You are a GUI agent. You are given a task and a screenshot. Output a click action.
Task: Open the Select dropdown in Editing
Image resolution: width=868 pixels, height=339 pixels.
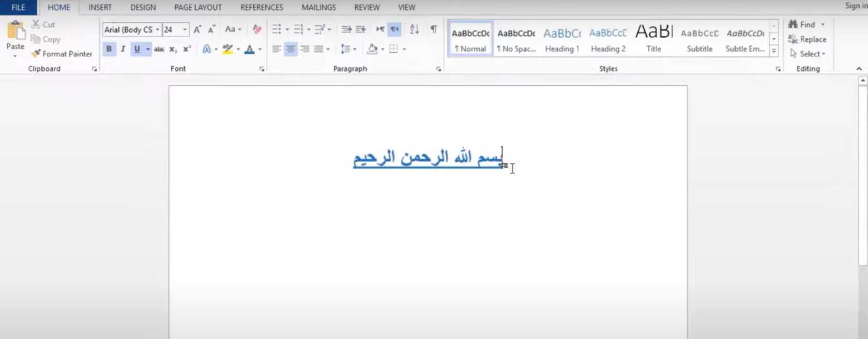pyautogui.click(x=808, y=54)
